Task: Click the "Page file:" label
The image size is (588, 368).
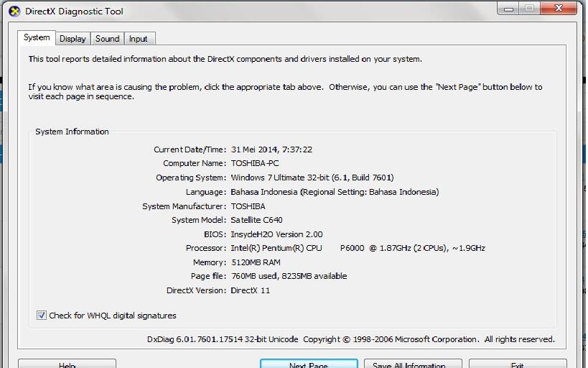Action: click(x=208, y=277)
